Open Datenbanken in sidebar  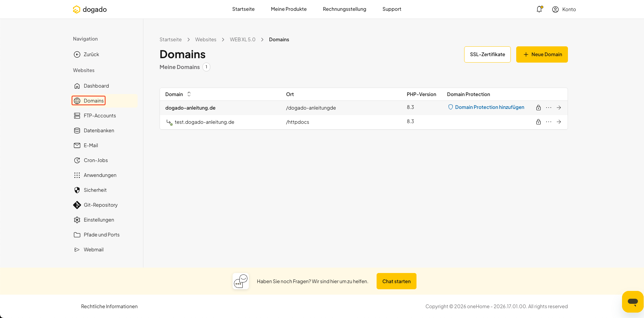pos(94,131)
